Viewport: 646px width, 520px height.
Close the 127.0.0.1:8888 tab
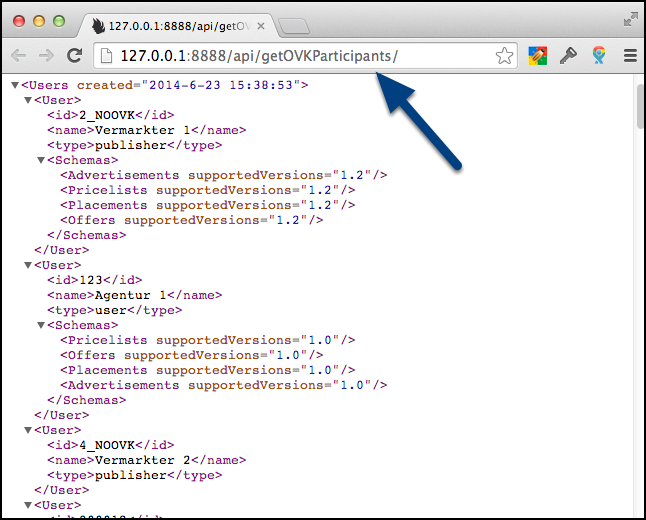coord(261,26)
